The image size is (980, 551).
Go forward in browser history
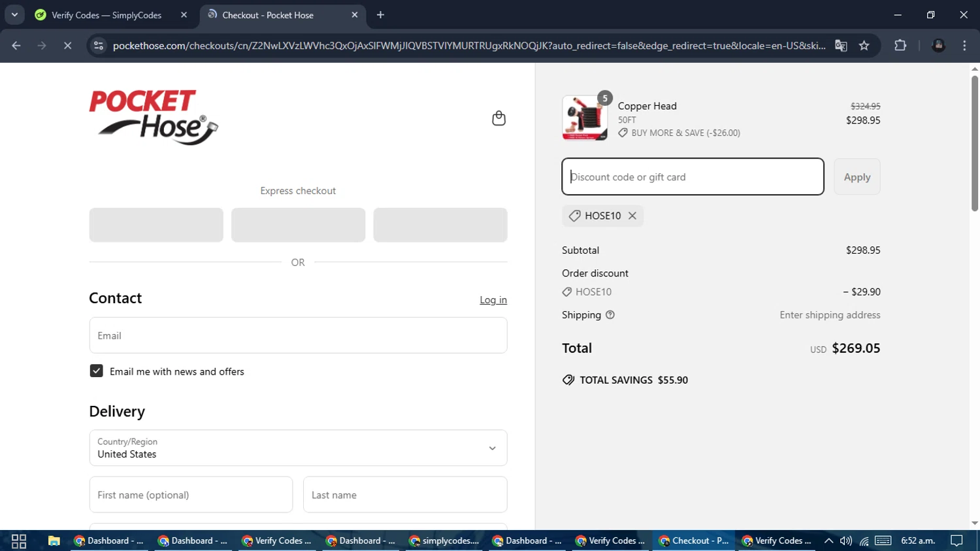coord(42,46)
